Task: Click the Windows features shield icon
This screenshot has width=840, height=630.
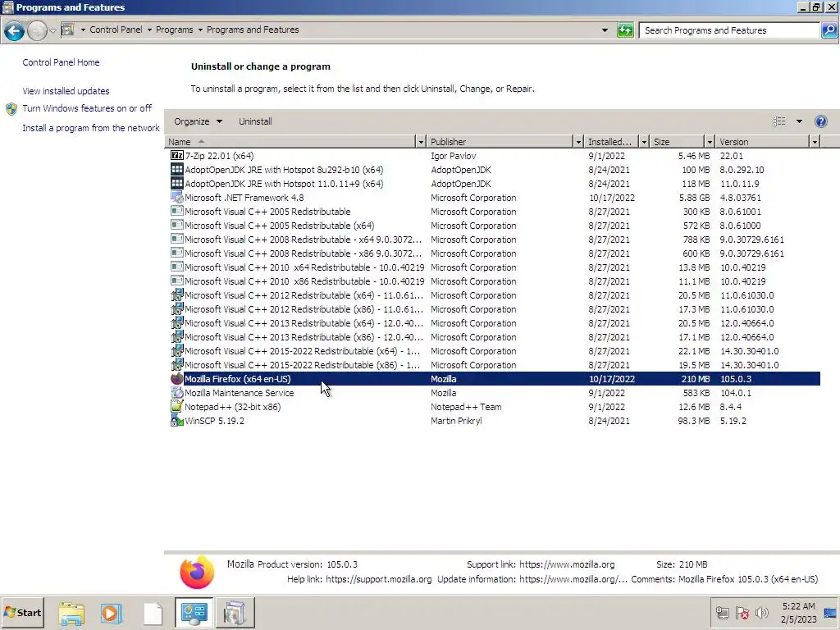Action: (x=11, y=109)
